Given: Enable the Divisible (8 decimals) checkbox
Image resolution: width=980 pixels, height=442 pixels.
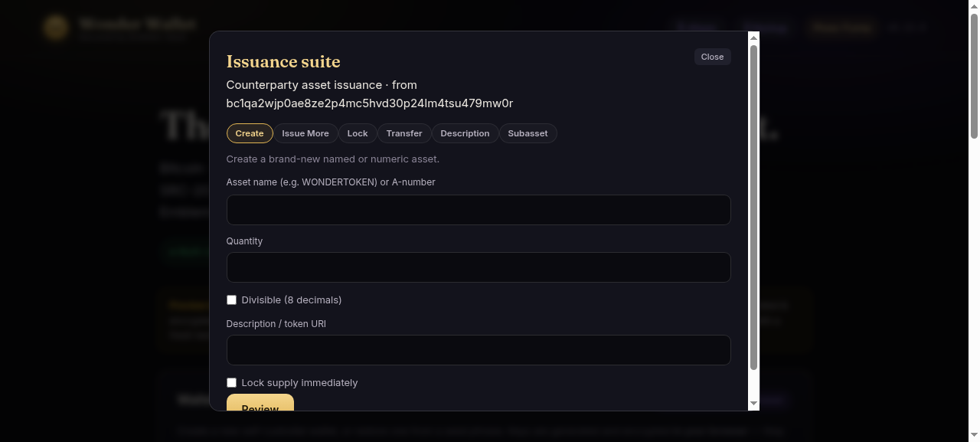Looking at the screenshot, I should pyautogui.click(x=231, y=300).
